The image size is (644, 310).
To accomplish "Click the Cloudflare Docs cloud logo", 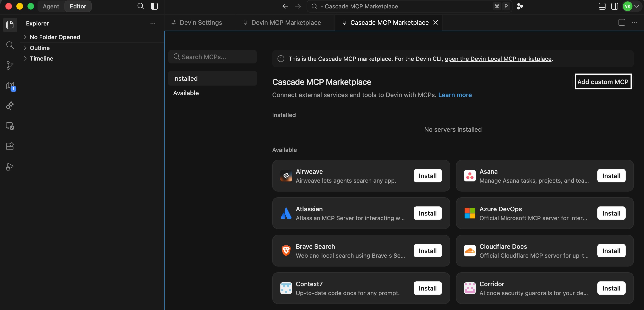I will coord(470,251).
